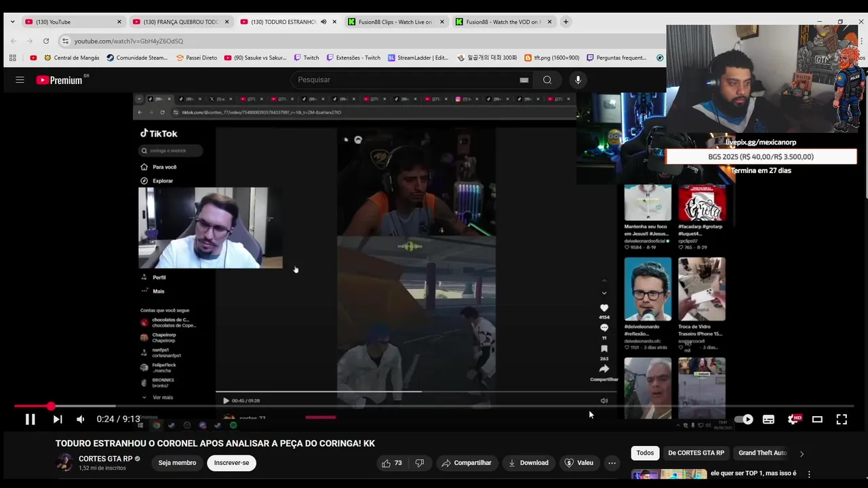Close the '(130) YouTube' tab
This screenshot has width=868, height=488.
(119, 22)
